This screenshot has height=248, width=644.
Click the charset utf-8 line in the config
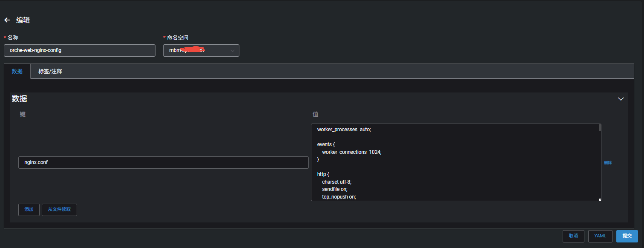coord(336,182)
